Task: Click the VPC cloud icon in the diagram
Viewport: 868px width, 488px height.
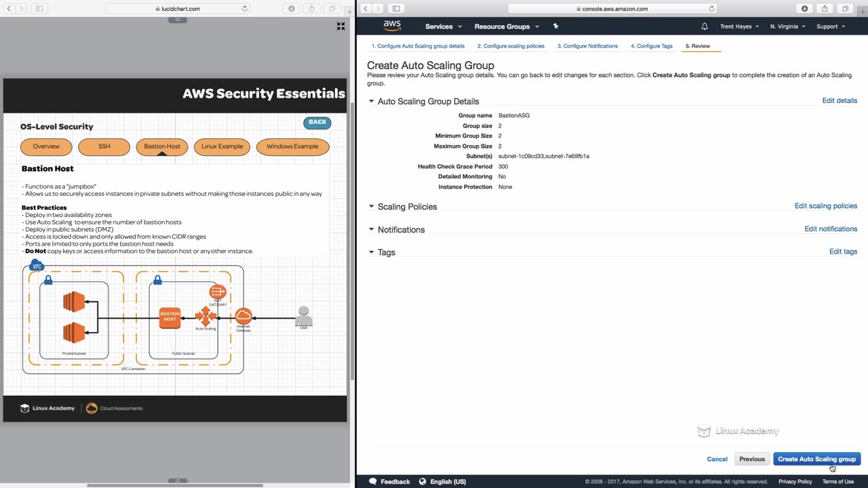Action: click(37, 266)
